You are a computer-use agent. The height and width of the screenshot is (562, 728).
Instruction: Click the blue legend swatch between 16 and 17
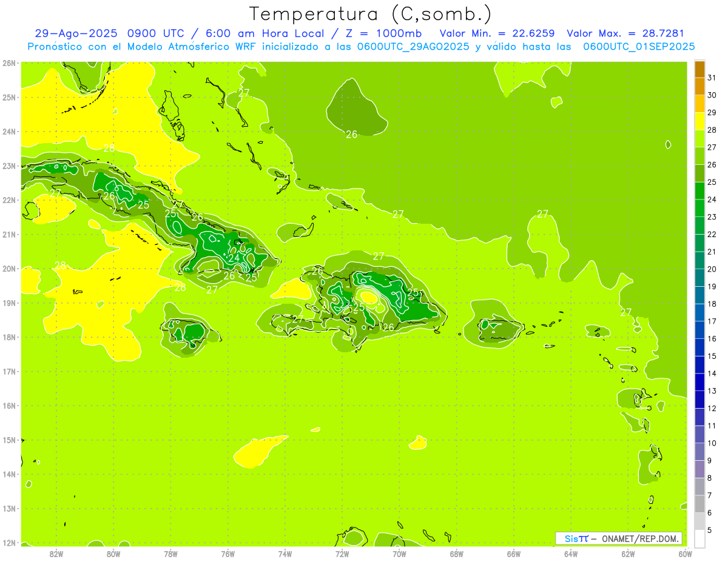coord(699,330)
